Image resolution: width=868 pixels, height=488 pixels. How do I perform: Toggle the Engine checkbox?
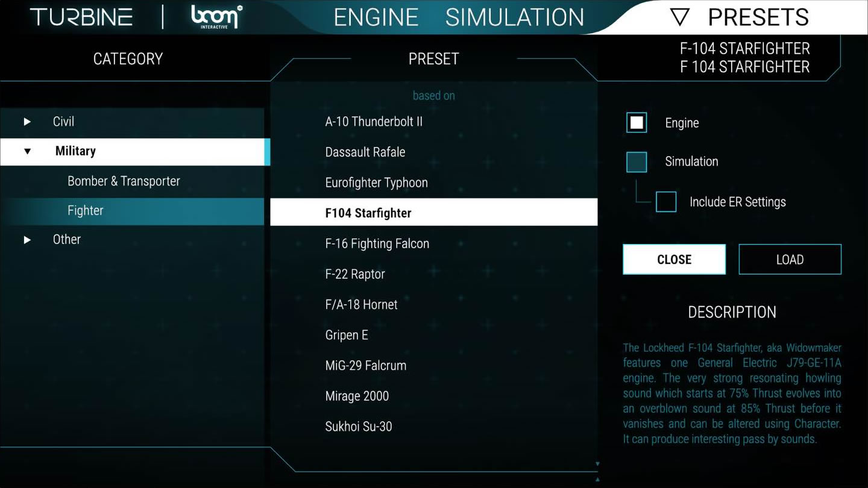637,123
